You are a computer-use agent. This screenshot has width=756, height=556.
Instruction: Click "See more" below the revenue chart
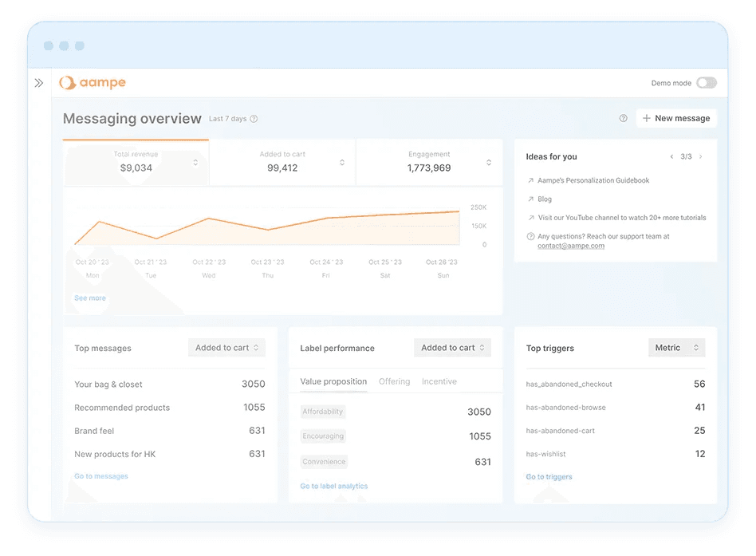(x=89, y=298)
